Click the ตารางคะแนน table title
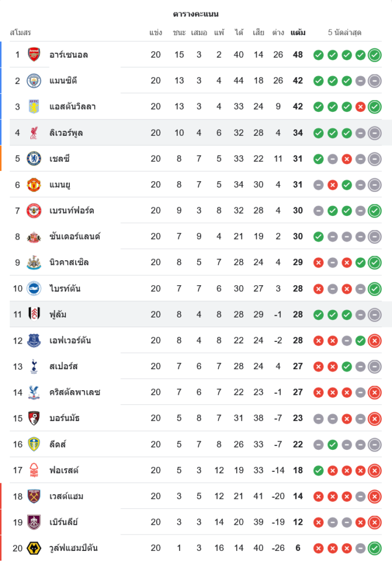The height and width of the screenshot is (568, 392). pyautogui.click(x=196, y=14)
